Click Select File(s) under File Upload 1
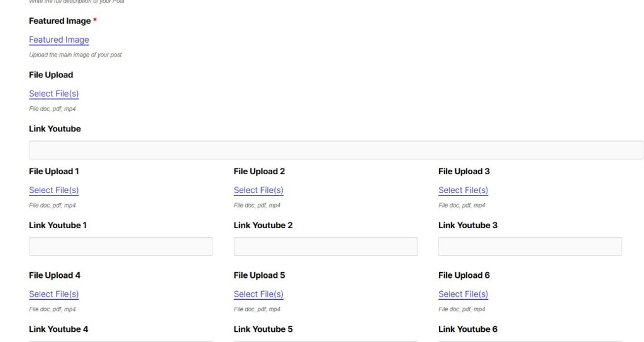Screen dimensions: 644x342 point(54,190)
